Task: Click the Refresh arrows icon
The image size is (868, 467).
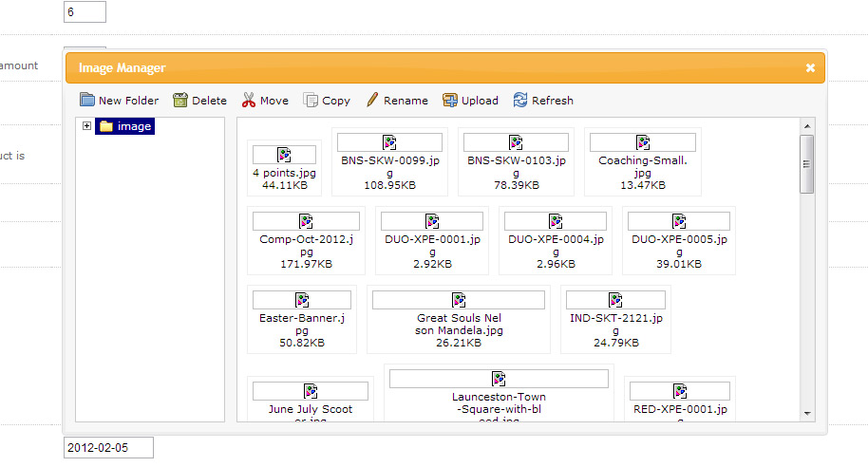Action: click(520, 101)
